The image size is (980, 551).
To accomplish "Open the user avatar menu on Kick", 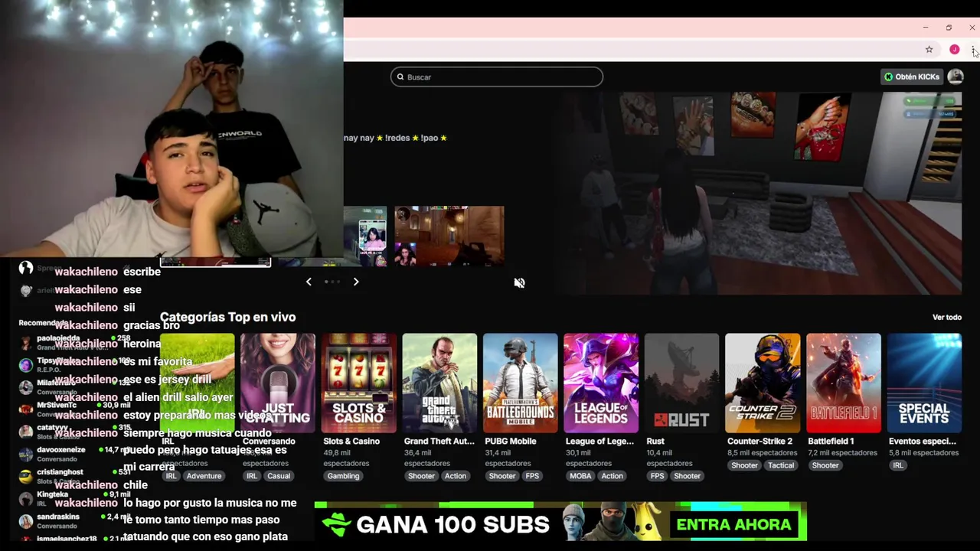I will point(955,77).
